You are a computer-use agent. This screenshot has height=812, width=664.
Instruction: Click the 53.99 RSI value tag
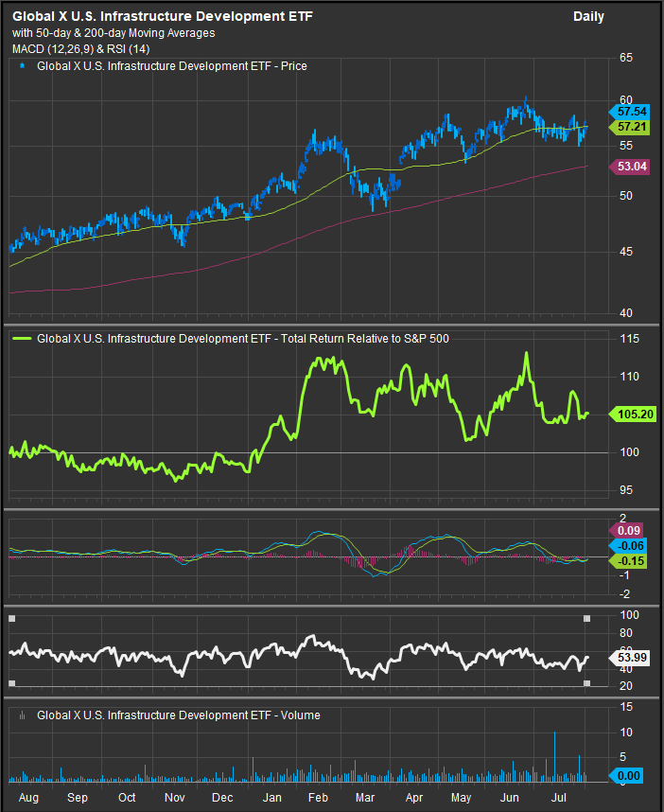[x=629, y=658]
